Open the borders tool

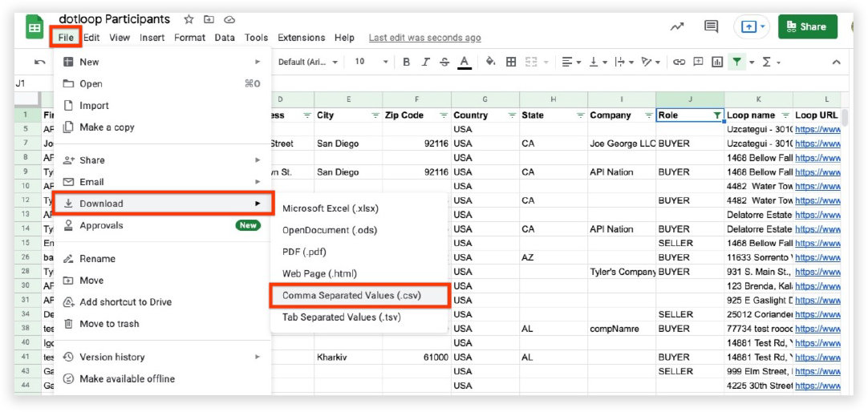tap(511, 62)
